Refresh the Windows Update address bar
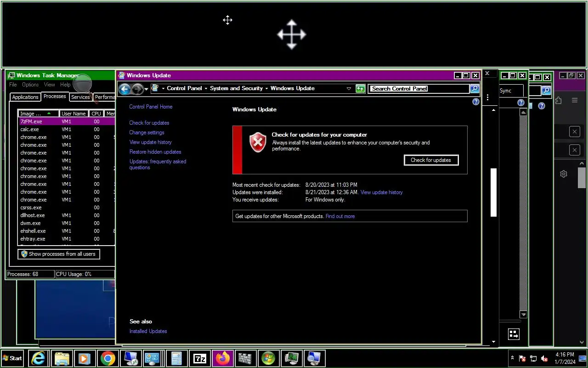Viewport: 588px width, 368px height. click(x=361, y=89)
